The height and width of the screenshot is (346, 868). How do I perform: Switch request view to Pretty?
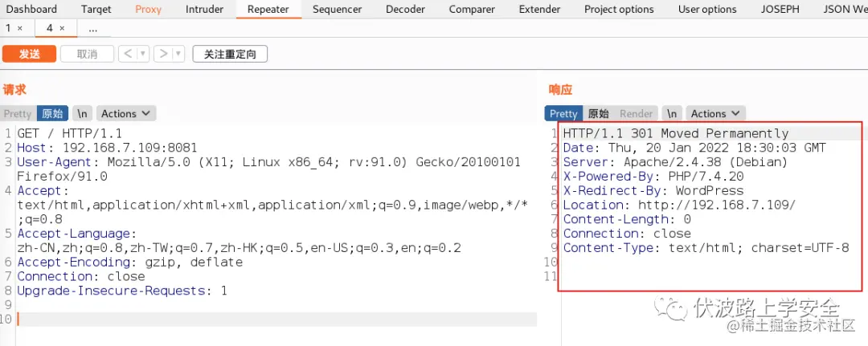18,113
